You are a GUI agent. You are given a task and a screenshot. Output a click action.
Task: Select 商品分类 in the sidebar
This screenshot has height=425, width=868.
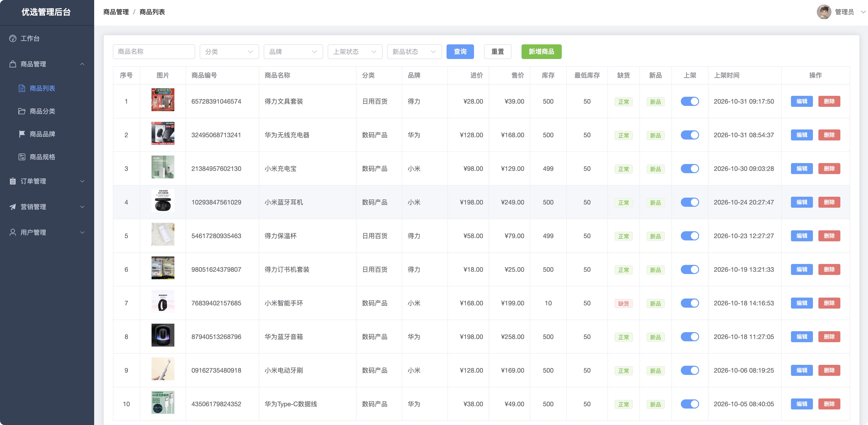47,111
